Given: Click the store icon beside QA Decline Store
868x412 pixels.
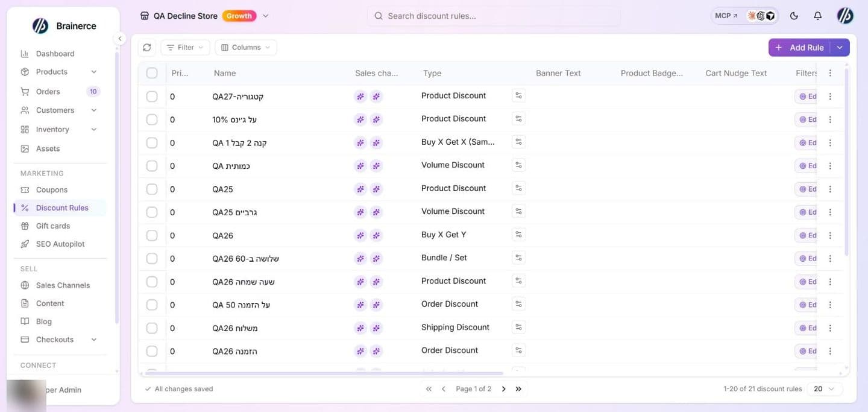Looking at the screenshot, I should (x=144, y=16).
